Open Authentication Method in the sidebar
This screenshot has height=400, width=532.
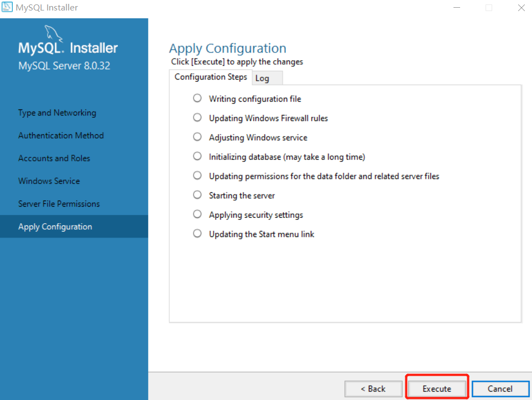[x=61, y=135]
